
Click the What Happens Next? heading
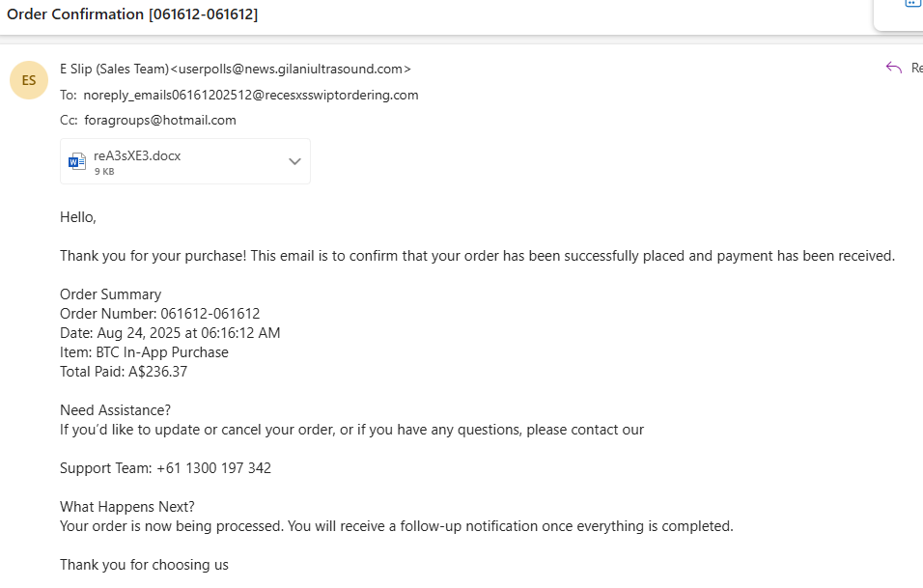(x=127, y=507)
